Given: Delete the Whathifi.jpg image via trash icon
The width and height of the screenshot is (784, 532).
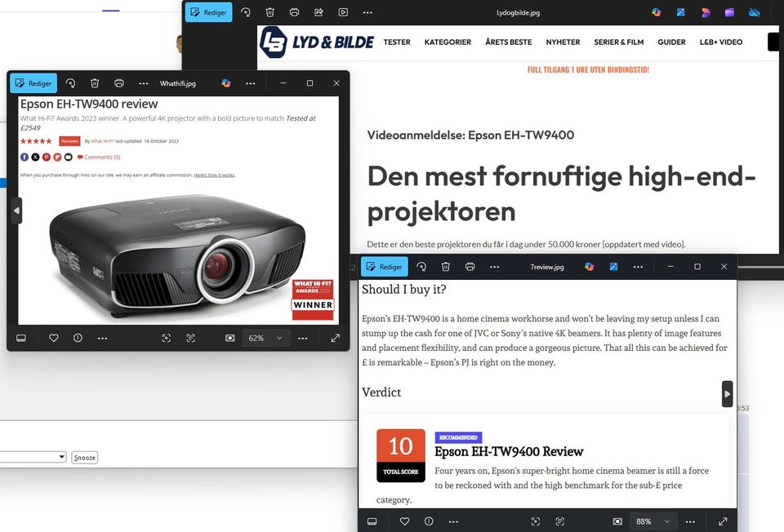Looking at the screenshot, I should (x=95, y=83).
